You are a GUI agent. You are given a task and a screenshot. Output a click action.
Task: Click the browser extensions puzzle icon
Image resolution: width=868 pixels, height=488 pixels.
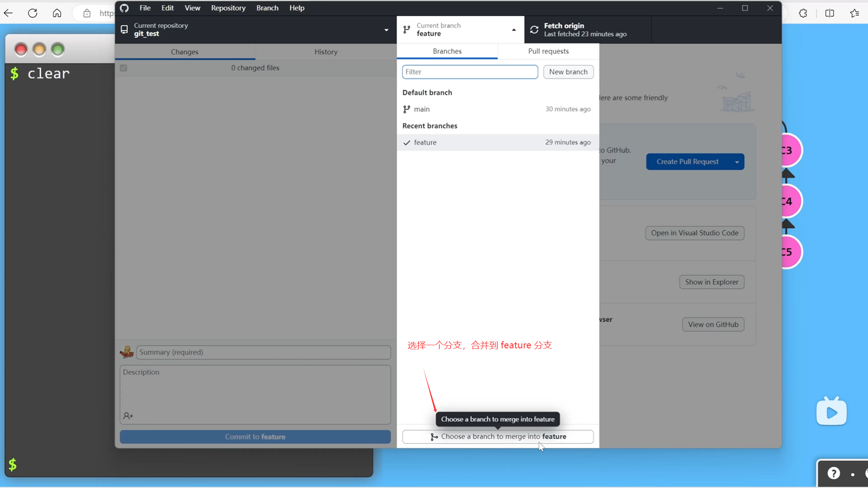click(x=803, y=13)
